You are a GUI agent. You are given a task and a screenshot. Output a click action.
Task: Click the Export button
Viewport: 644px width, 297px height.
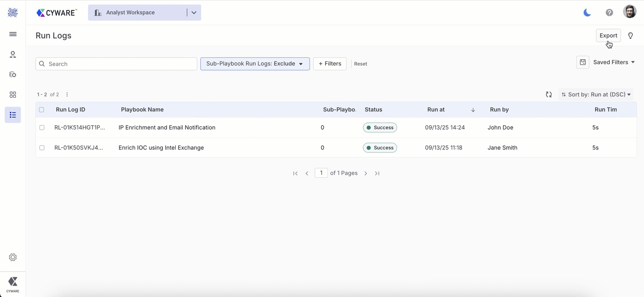[x=608, y=35]
